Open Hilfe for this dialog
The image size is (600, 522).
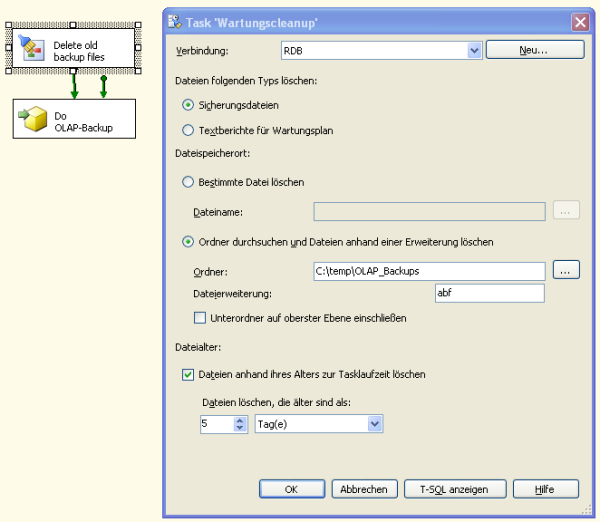tap(545, 489)
